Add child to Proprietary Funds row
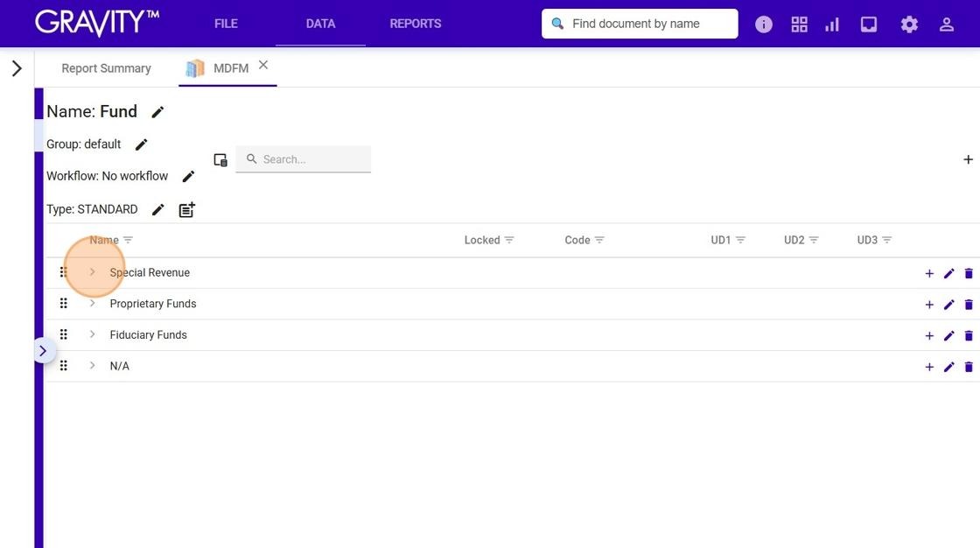This screenshot has height=548, width=980. [929, 305]
